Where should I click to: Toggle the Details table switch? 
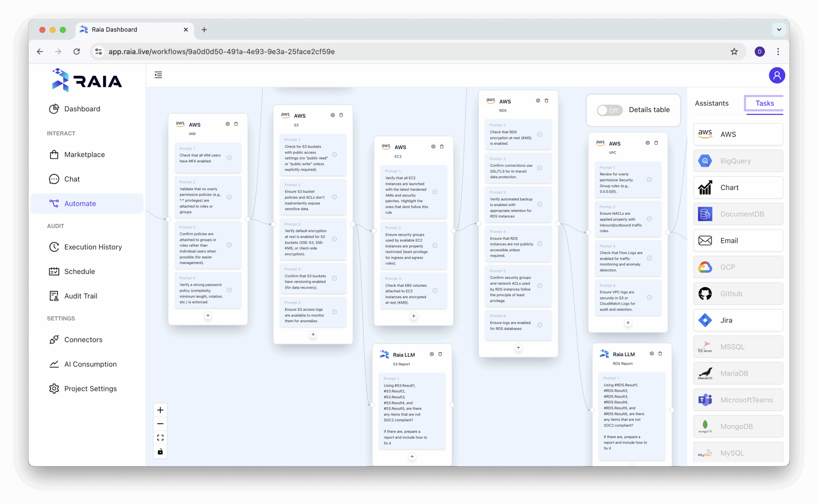coord(609,110)
